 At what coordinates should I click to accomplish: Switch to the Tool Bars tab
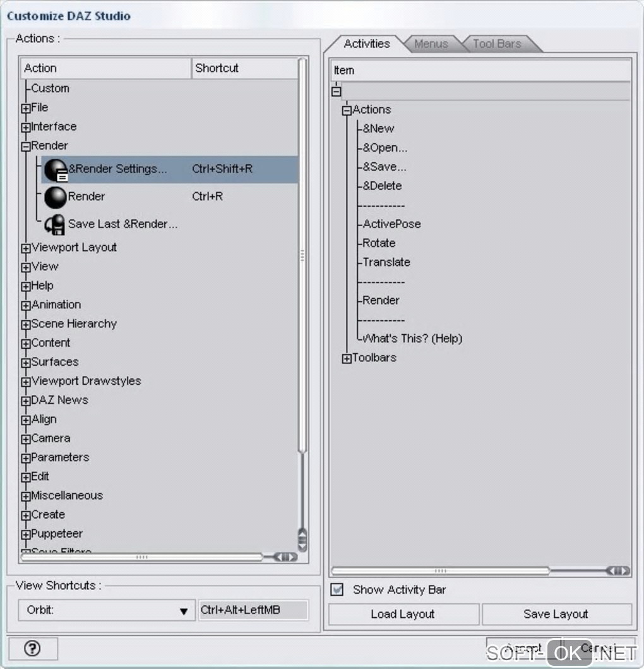tap(497, 44)
